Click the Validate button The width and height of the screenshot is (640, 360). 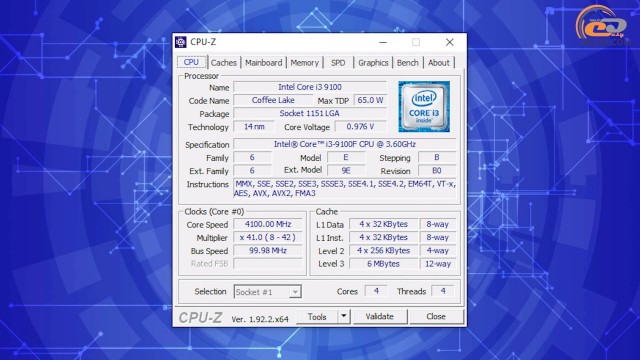(380, 316)
